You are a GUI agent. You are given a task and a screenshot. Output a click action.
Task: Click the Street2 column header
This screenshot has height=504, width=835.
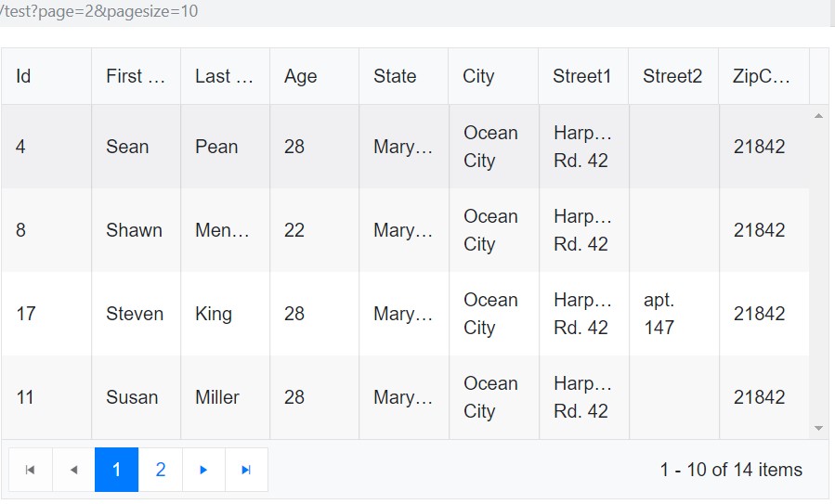[672, 76]
